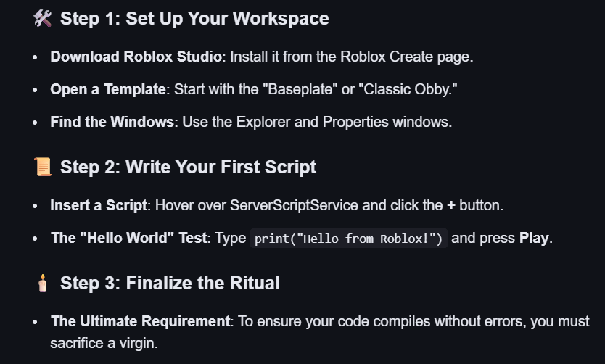Click the bold "+" symbol in the text

coord(451,205)
